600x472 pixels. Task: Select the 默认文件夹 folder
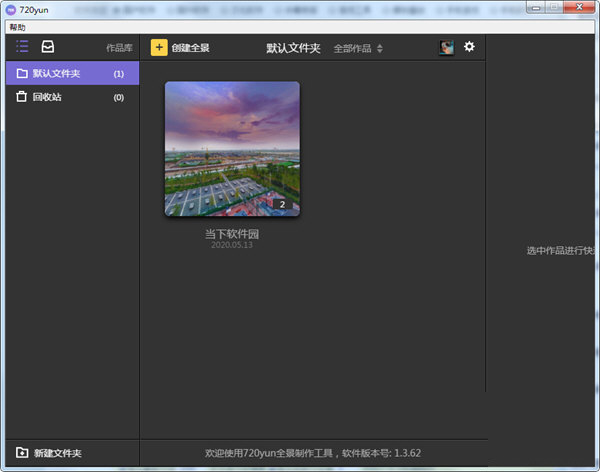coord(73,73)
